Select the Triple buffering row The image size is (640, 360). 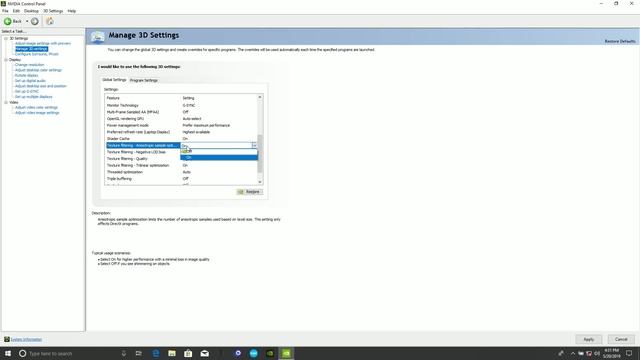pyautogui.click(x=181, y=179)
